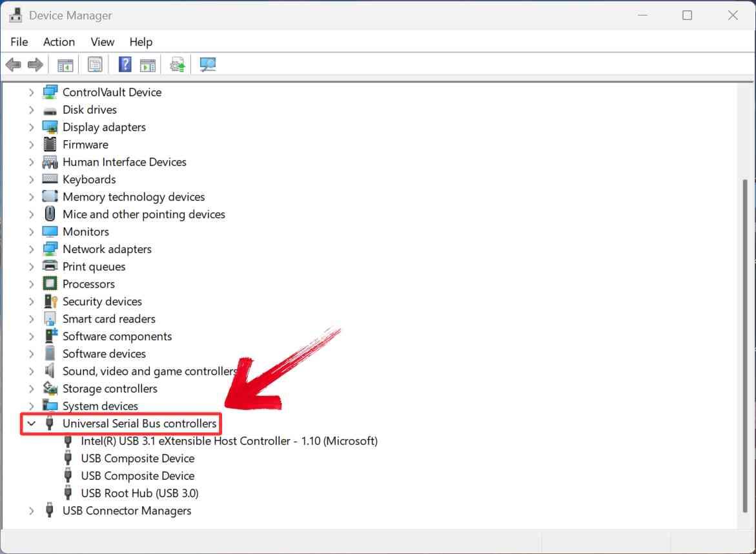Click the Forward arrow in toolbar
This screenshot has width=756, height=554.
click(x=36, y=65)
